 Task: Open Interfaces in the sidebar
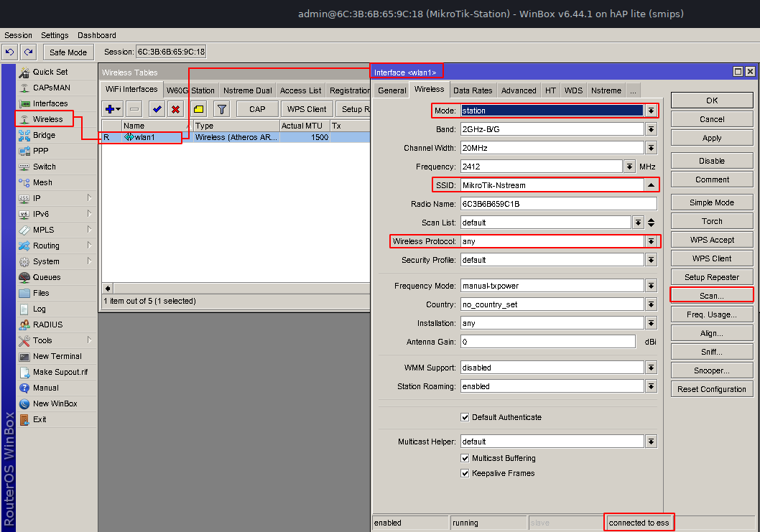pos(50,103)
